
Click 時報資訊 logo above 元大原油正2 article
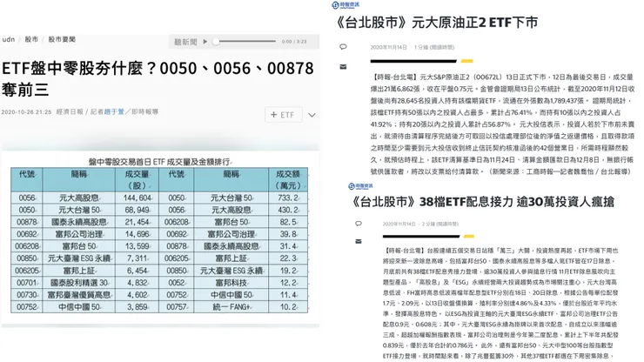pos(345,5)
